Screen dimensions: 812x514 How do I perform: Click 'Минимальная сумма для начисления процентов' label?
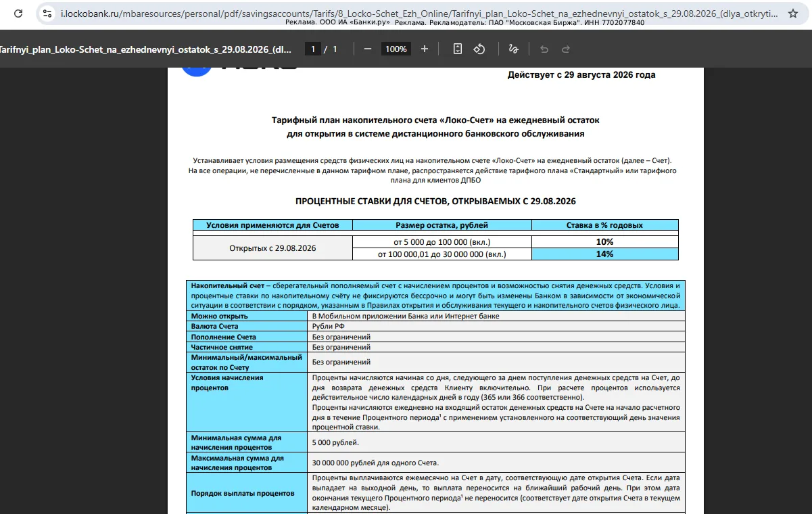pyautogui.click(x=236, y=442)
